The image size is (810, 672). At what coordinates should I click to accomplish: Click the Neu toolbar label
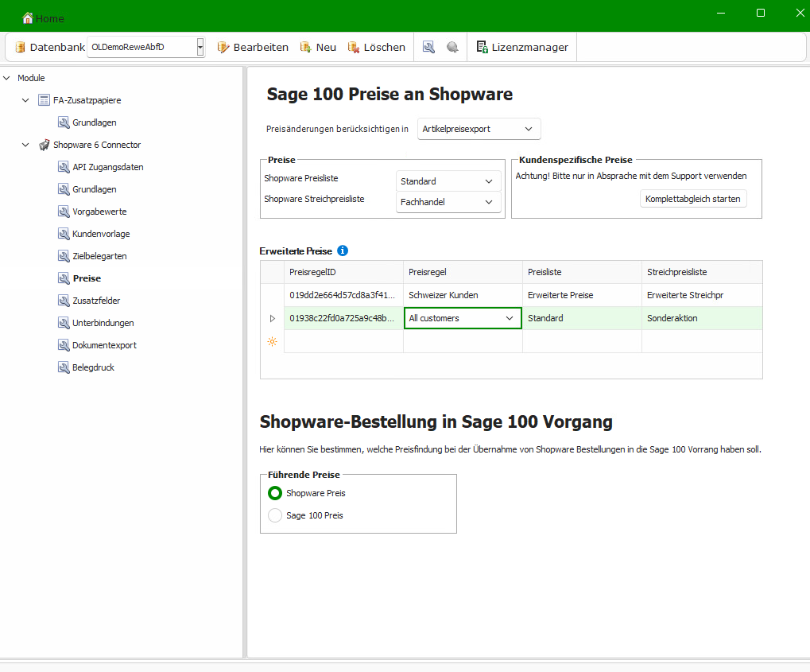click(326, 47)
